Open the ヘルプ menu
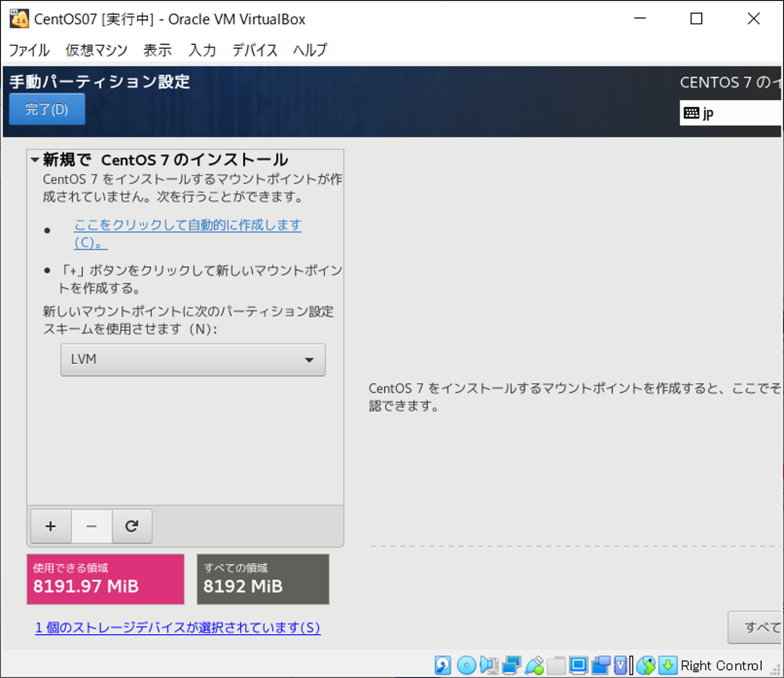 (310, 50)
